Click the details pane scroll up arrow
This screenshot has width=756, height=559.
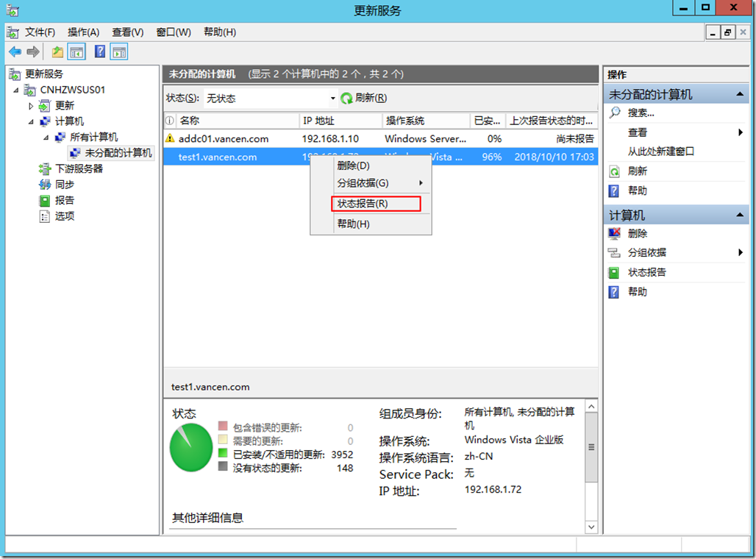[x=591, y=407]
